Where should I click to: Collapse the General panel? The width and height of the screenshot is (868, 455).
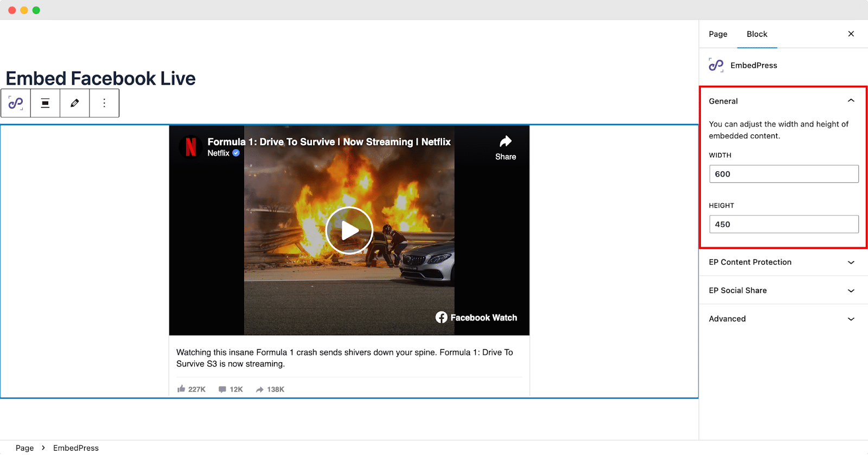[851, 101]
